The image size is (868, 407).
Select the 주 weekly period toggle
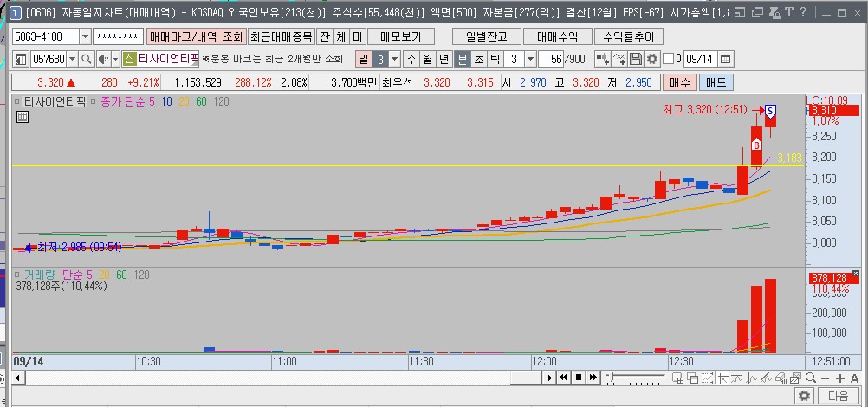point(411,59)
